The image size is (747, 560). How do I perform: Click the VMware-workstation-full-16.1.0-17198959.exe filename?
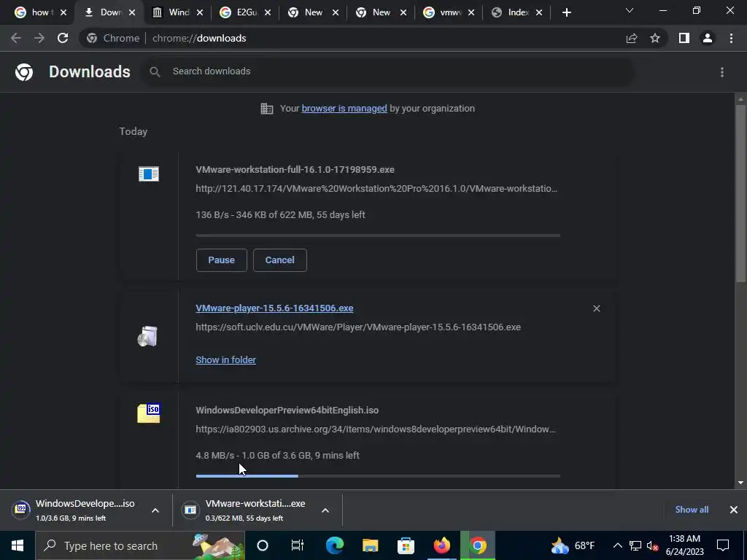[295, 169]
